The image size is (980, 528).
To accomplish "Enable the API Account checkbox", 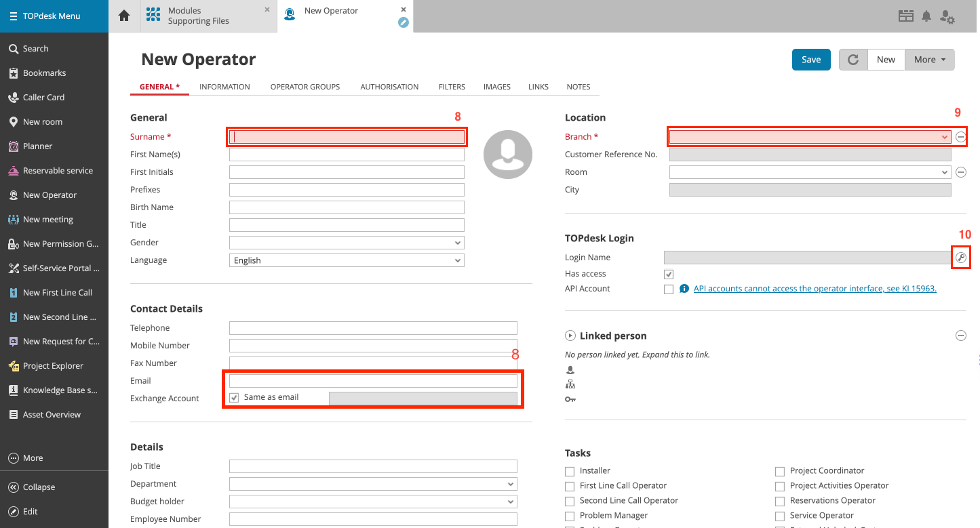I will click(x=669, y=289).
